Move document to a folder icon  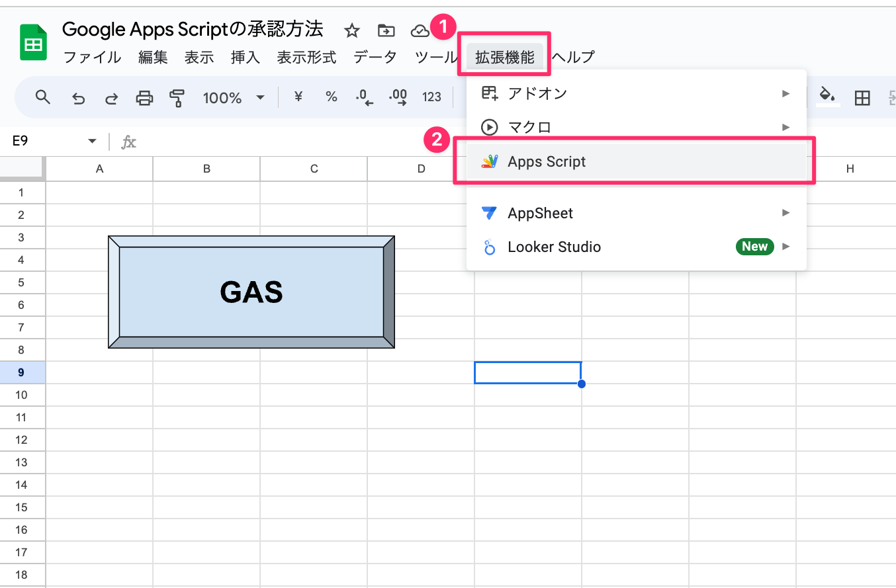coord(386,30)
